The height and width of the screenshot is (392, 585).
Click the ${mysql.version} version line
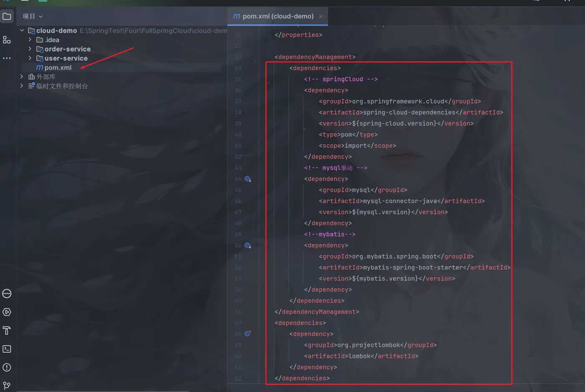(x=383, y=212)
